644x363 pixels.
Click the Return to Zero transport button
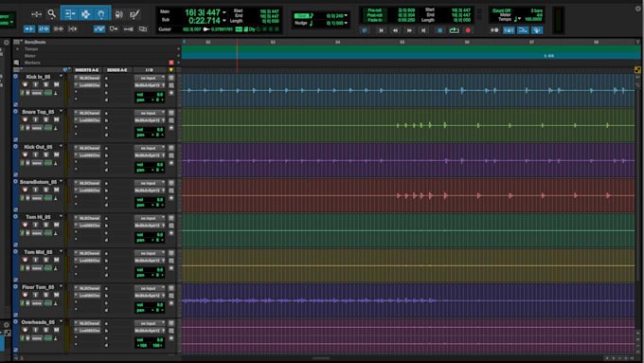381,30
